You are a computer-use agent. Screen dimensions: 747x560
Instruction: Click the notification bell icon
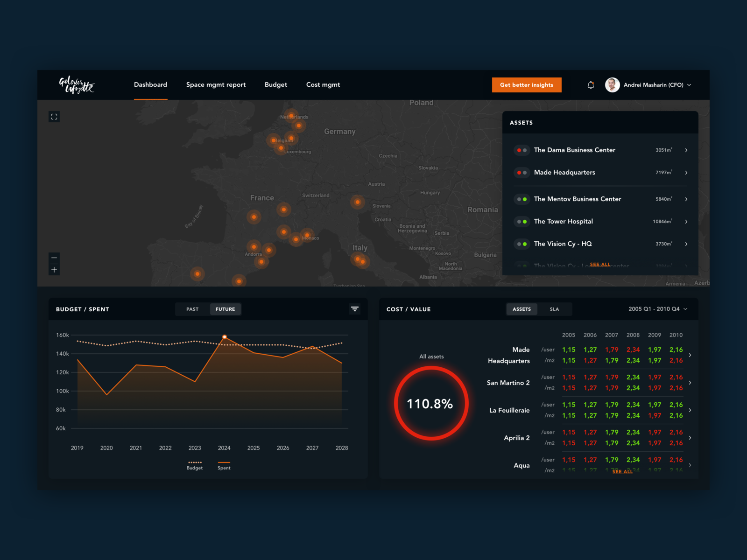click(591, 84)
